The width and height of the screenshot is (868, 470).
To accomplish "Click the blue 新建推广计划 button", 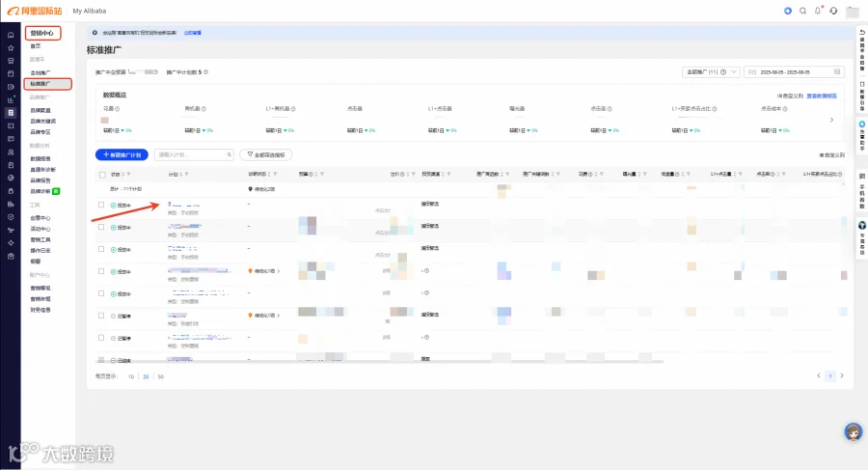I will tap(122, 154).
